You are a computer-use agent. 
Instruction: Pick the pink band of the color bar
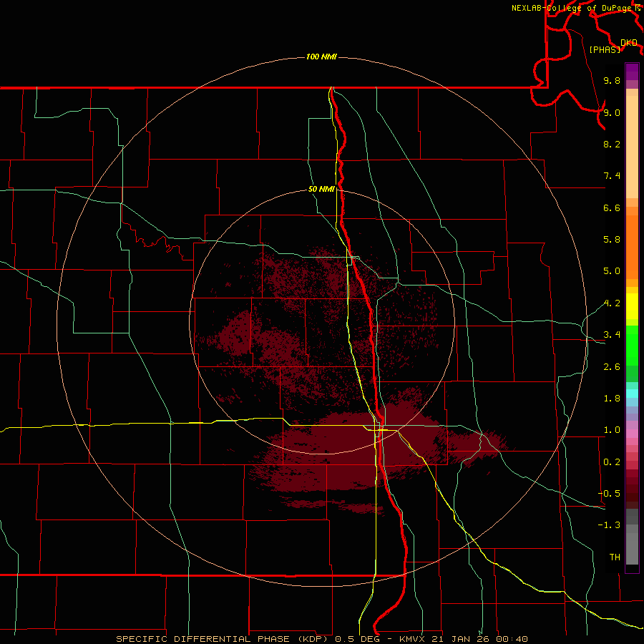click(x=632, y=434)
